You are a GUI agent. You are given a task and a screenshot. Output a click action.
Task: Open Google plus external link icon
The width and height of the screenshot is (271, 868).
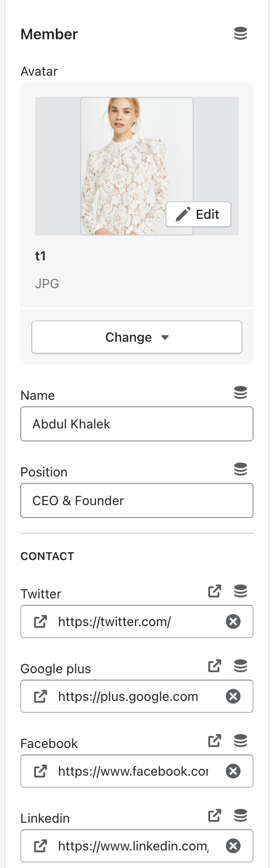point(215,666)
